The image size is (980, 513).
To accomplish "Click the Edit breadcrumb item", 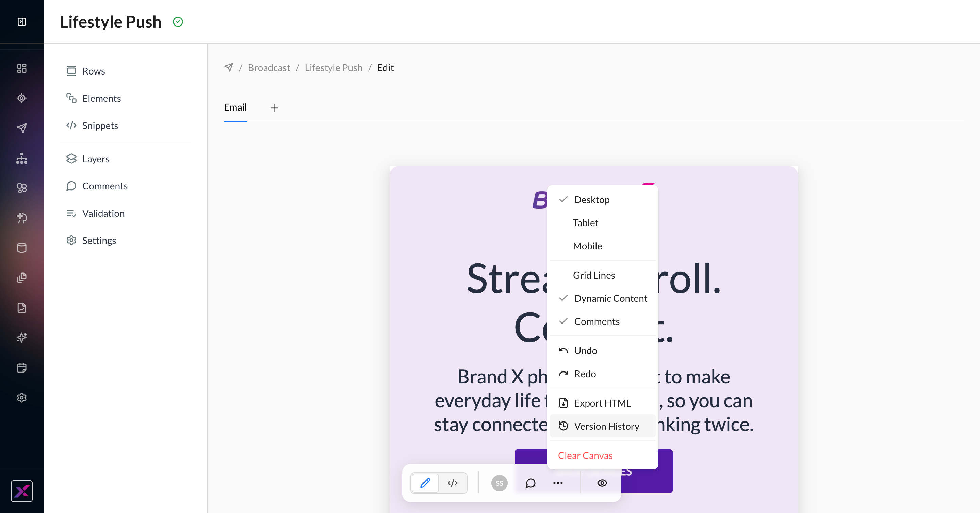I will (x=386, y=68).
